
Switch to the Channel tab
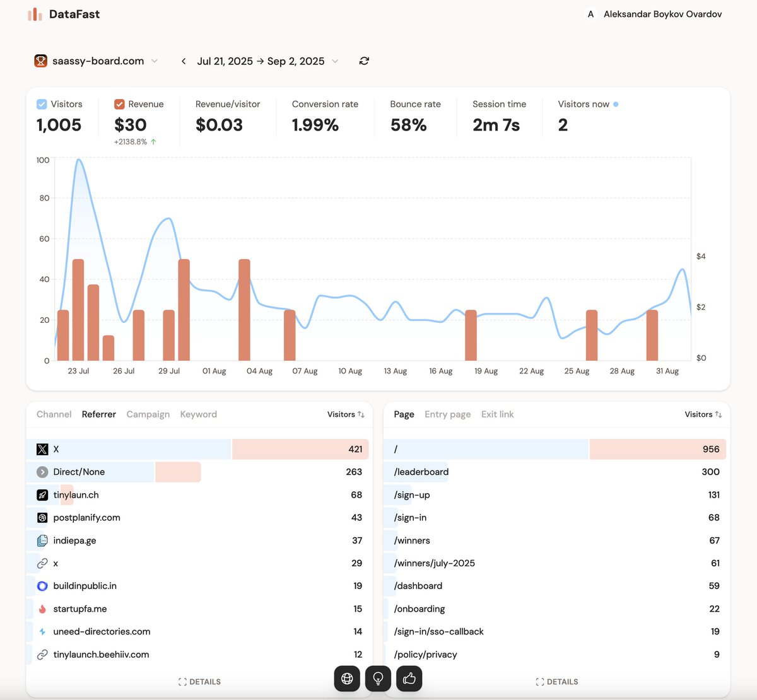54,414
